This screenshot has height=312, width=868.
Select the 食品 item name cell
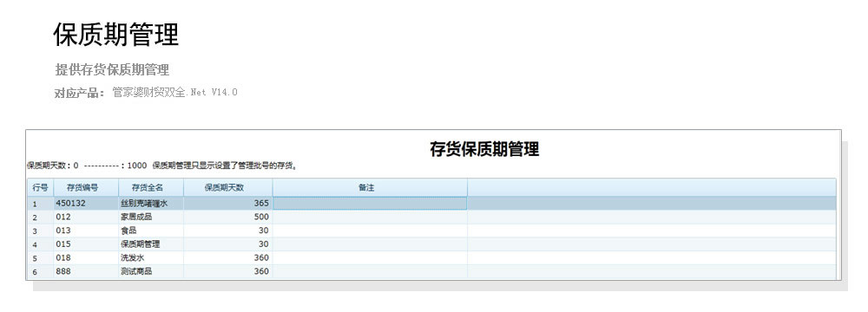coord(150,231)
